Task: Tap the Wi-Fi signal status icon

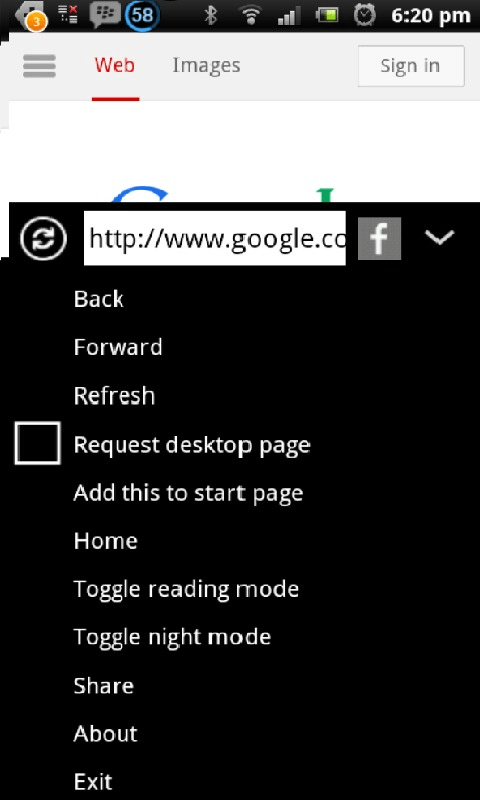Action: (x=250, y=16)
